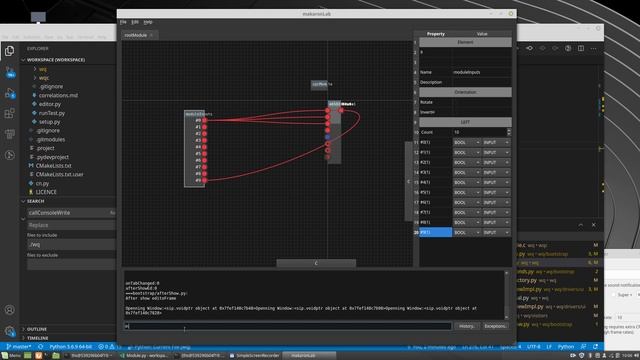The width and height of the screenshot is (640, 360).
Task: Click the Menu launcher in the taskbar
Action: tap(11, 356)
